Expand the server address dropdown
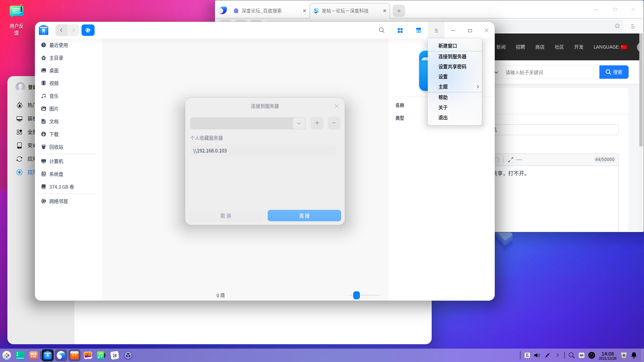644x362 pixels. pyautogui.click(x=299, y=123)
